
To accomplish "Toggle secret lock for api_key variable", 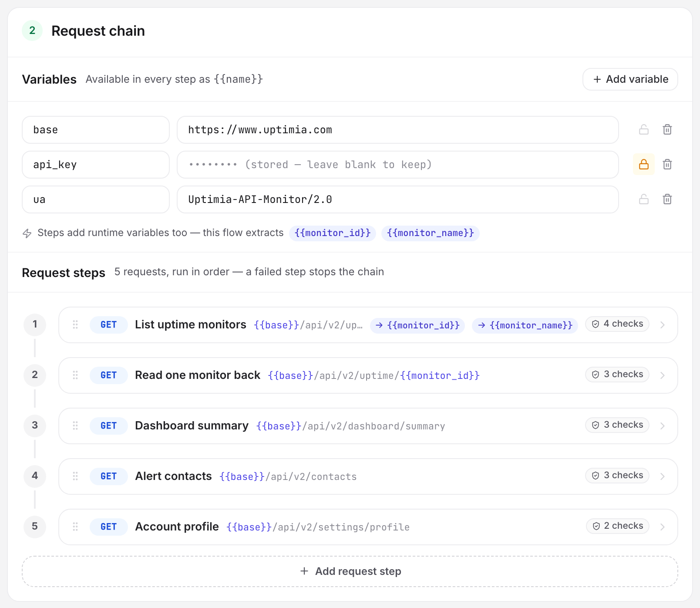I will click(x=644, y=164).
